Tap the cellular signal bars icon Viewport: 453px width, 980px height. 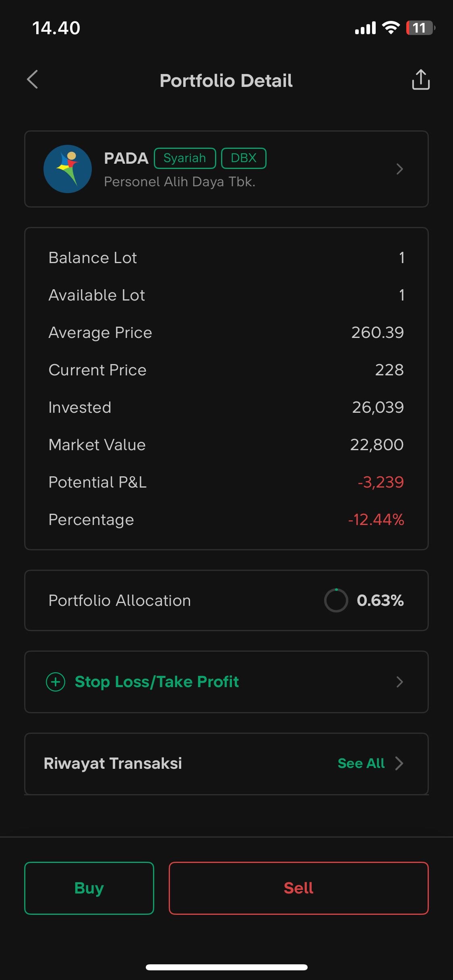365,28
